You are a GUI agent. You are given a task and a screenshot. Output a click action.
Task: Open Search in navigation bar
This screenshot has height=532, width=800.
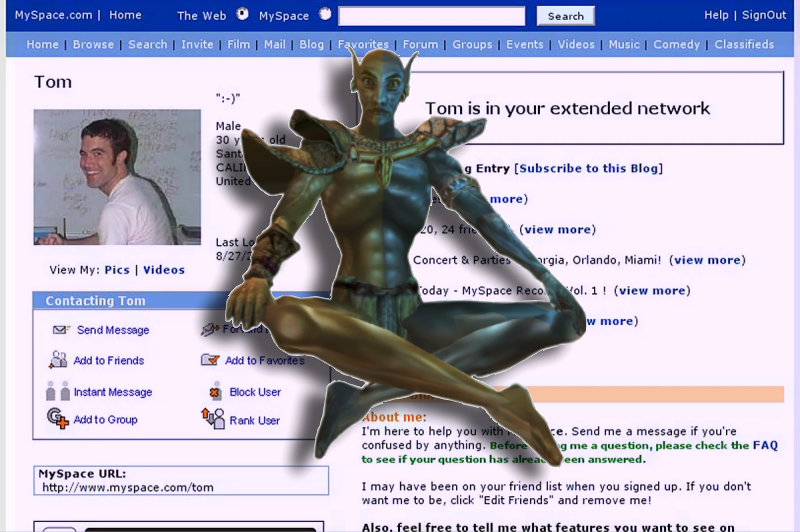click(x=147, y=44)
